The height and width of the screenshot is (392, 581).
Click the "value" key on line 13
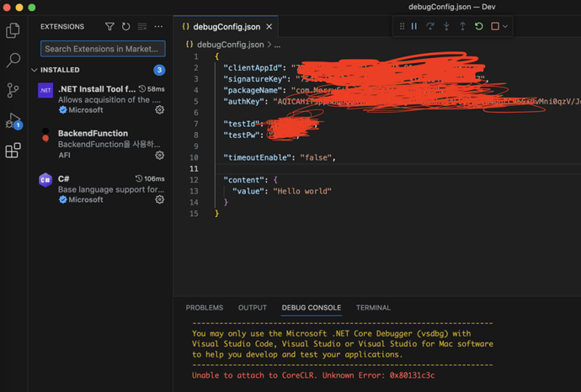[x=246, y=191]
